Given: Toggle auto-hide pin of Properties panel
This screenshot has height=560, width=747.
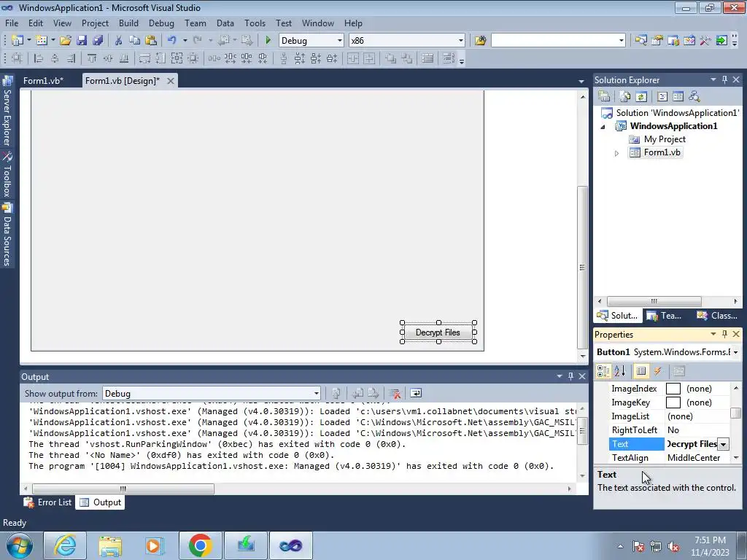Looking at the screenshot, I should coord(724,334).
